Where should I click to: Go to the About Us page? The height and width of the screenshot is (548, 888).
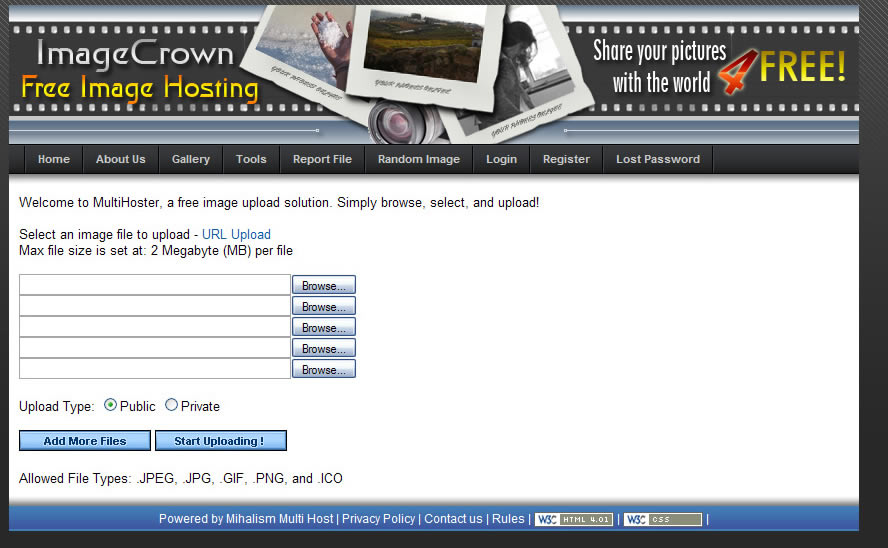[121, 159]
